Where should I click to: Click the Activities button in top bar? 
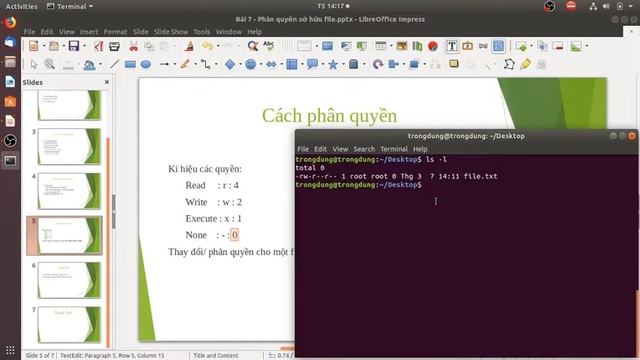(x=21, y=6)
